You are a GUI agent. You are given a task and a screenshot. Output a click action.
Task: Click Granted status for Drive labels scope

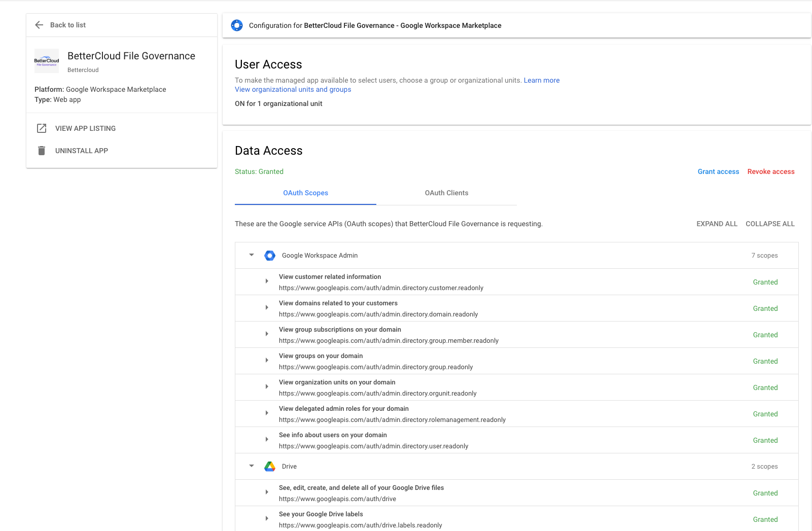tap(765, 519)
